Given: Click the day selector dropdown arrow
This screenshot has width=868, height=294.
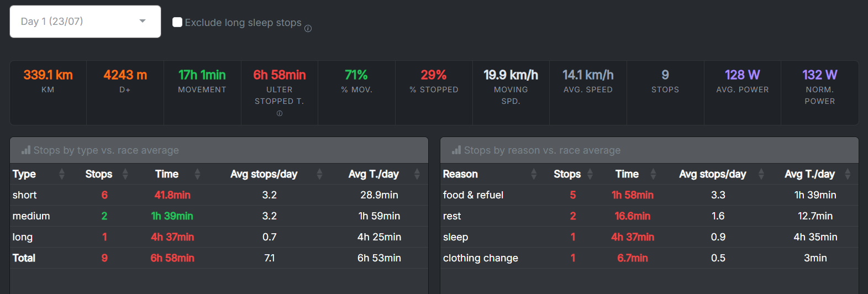Looking at the screenshot, I should pyautogui.click(x=143, y=22).
